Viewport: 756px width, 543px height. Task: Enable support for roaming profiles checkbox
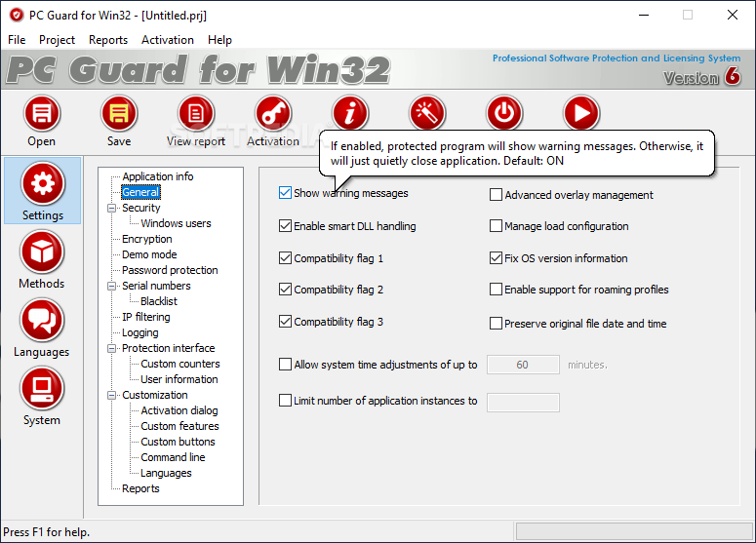pos(496,290)
